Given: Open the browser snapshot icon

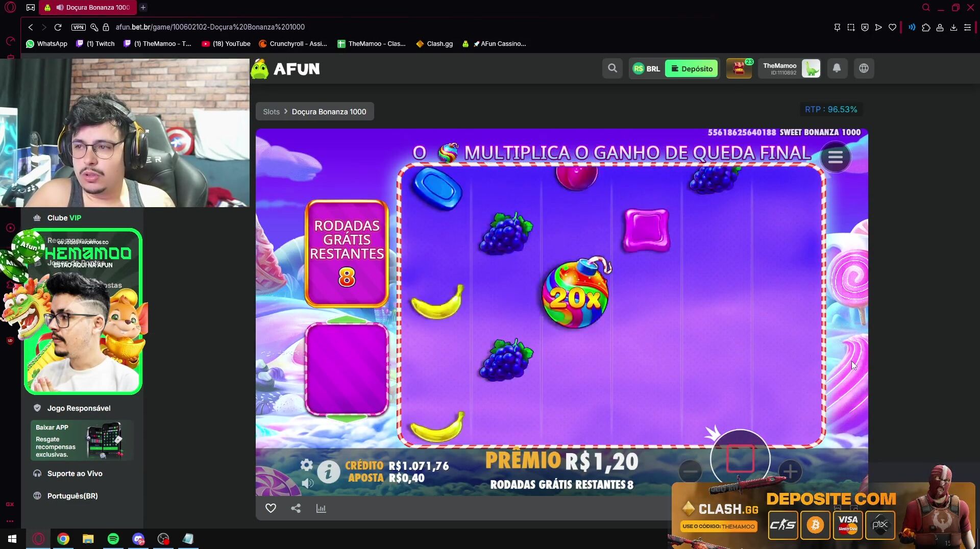Looking at the screenshot, I should coord(851,28).
